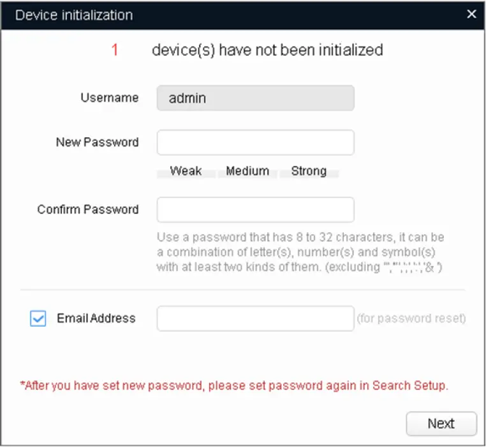
Task: Click the Device initialization title bar text
Action: pos(74,15)
